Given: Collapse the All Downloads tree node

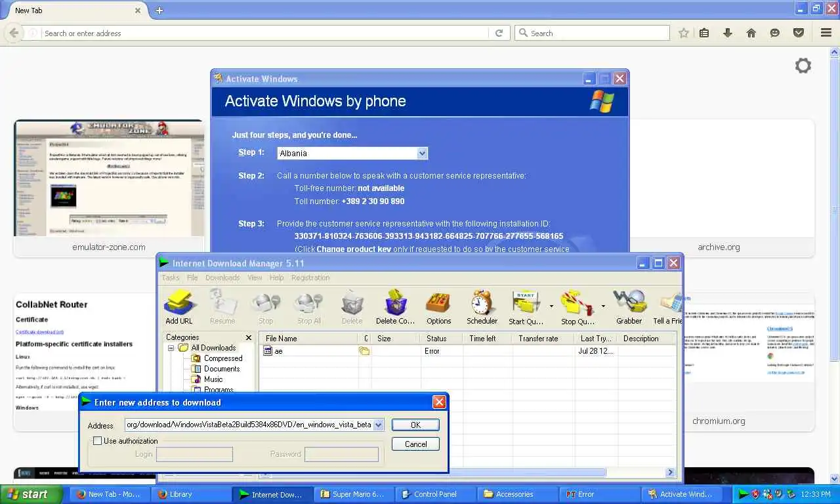Looking at the screenshot, I should pyautogui.click(x=171, y=348).
